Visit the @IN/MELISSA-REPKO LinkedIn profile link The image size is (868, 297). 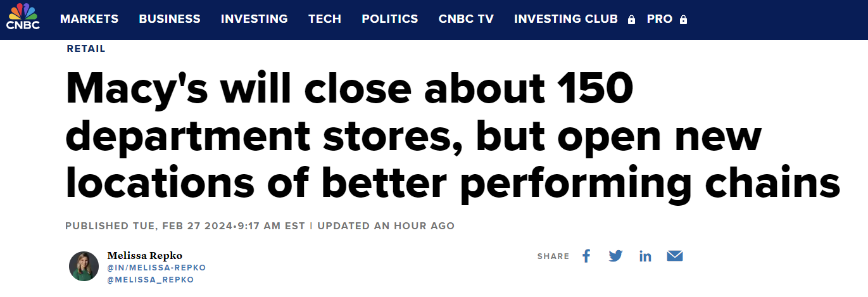(156, 268)
